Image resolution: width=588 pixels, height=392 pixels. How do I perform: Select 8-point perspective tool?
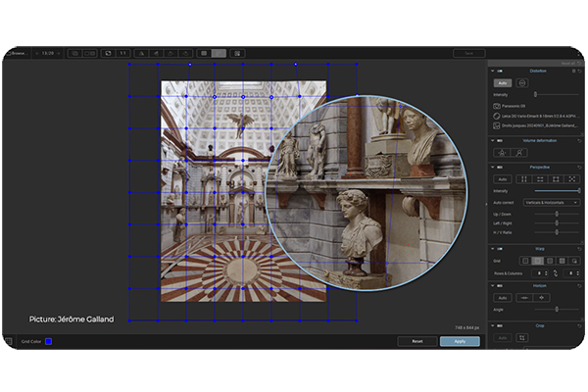(572, 179)
